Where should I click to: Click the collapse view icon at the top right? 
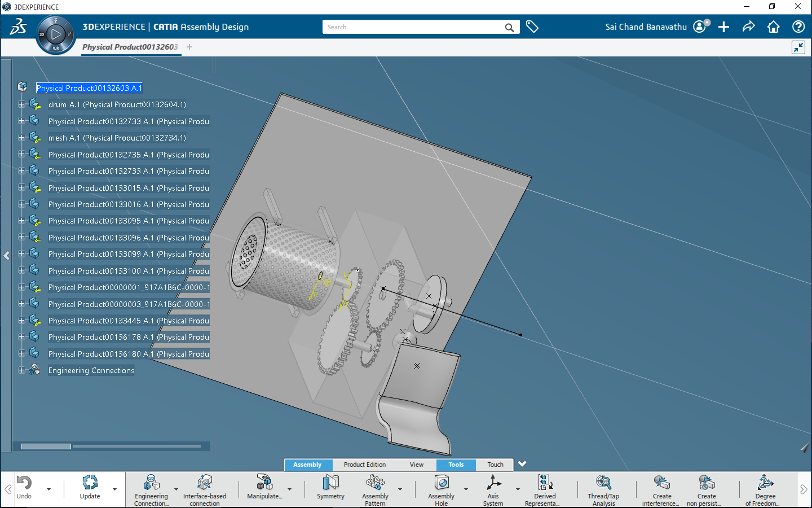click(798, 47)
